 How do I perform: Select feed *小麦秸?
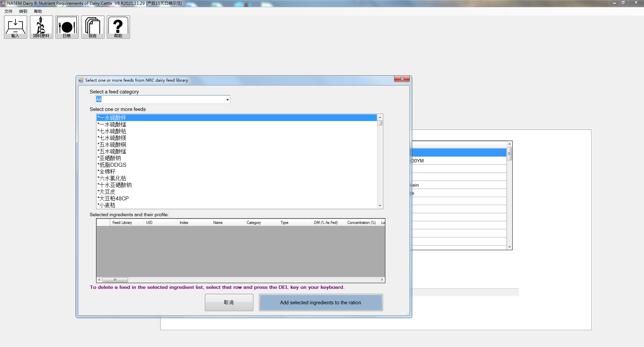237,205
